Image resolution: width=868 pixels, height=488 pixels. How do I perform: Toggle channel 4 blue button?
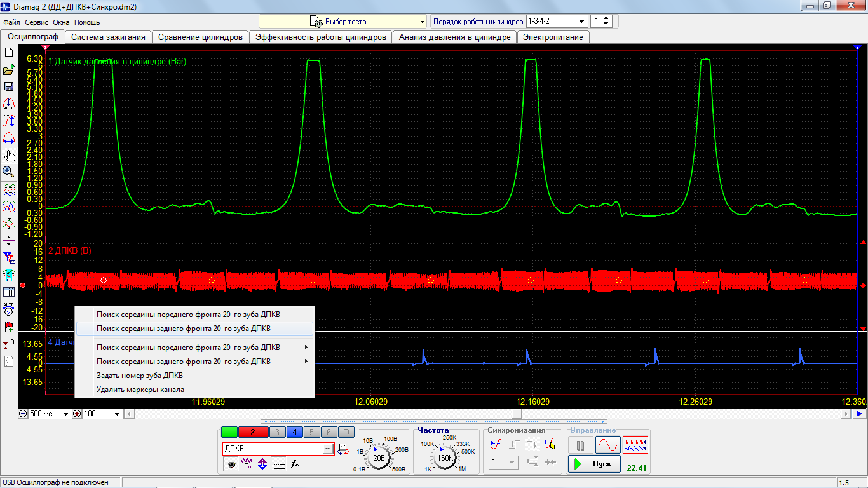[294, 432]
